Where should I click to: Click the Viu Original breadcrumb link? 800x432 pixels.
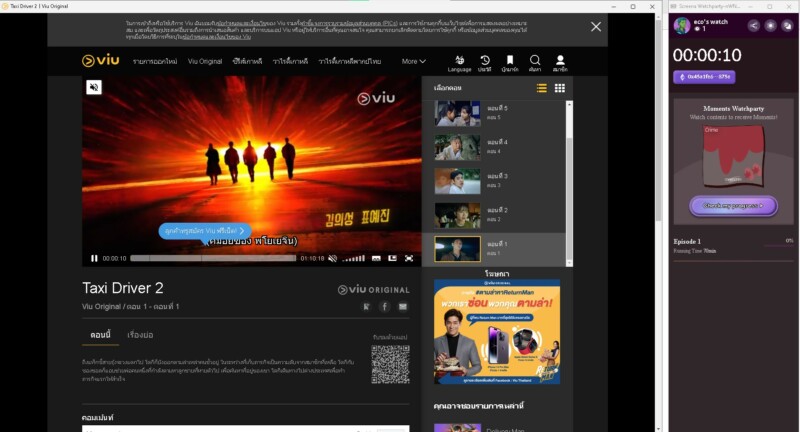tap(102, 307)
